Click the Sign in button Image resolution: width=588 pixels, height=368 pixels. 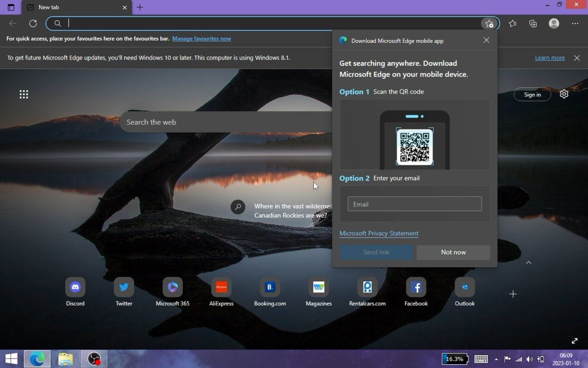[x=532, y=95]
